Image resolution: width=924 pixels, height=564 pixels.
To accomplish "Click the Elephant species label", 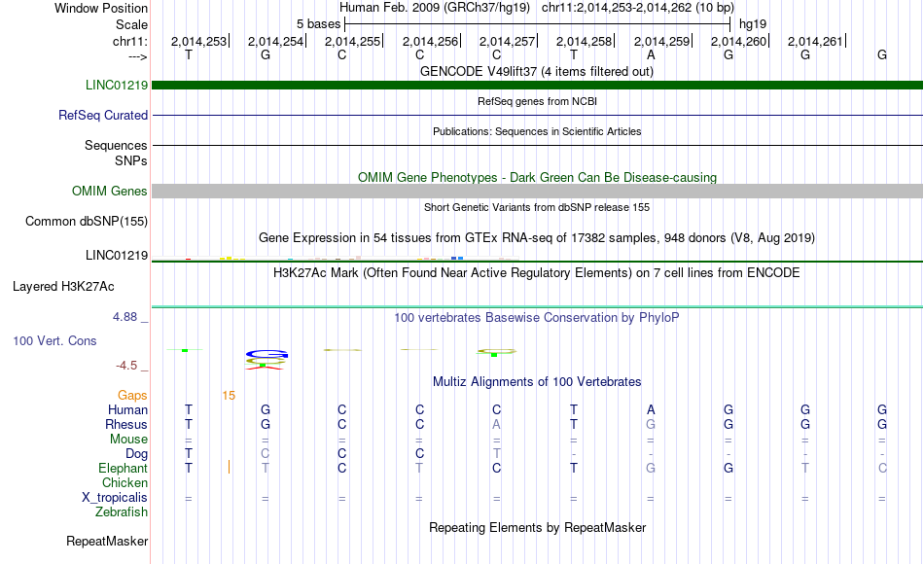I will click(123, 469).
